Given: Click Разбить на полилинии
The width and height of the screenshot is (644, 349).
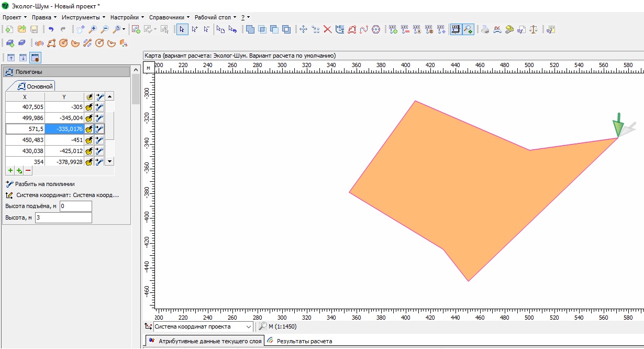Looking at the screenshot, I should [45, 184].
